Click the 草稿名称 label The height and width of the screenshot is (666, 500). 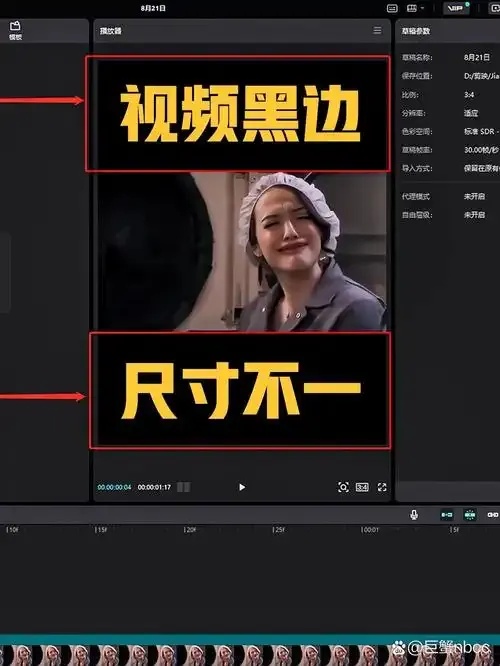(417, 57)
